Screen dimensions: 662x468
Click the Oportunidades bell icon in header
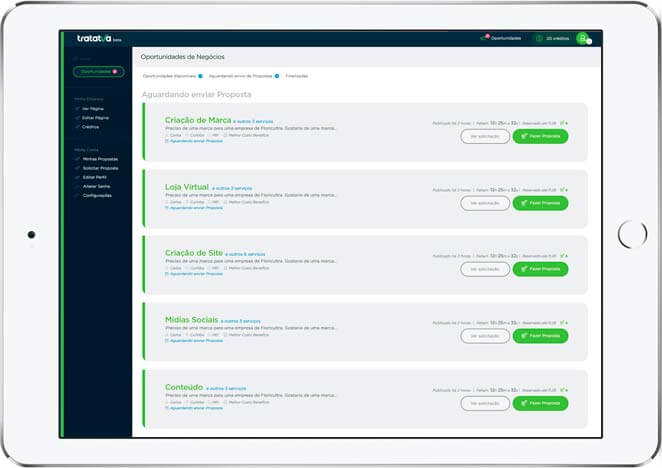(486, 38)
